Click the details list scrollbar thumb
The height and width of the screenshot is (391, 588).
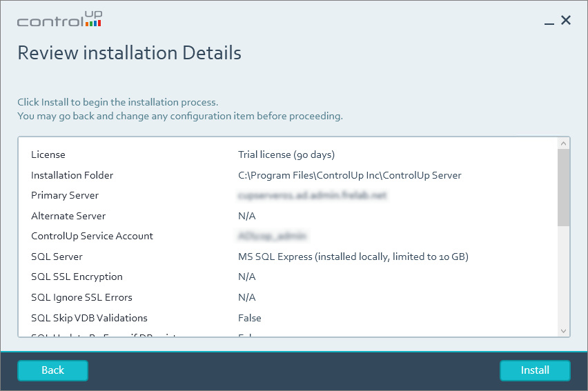click(x=564, y=188)
